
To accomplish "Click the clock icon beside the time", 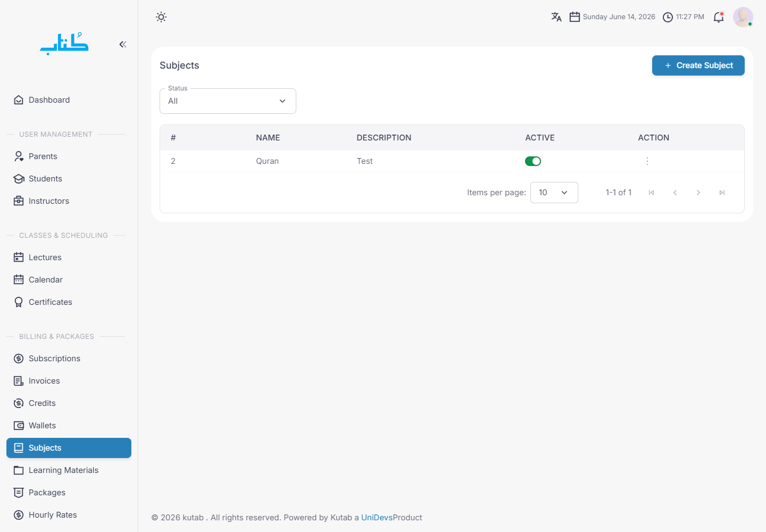I will tap(668, 17).
